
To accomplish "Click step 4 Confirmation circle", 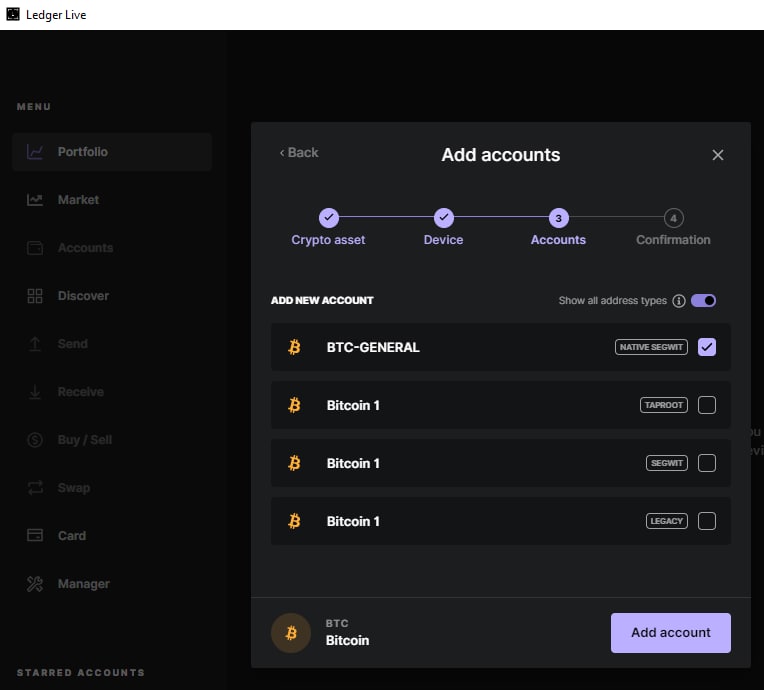I will [x=673, y=218].
